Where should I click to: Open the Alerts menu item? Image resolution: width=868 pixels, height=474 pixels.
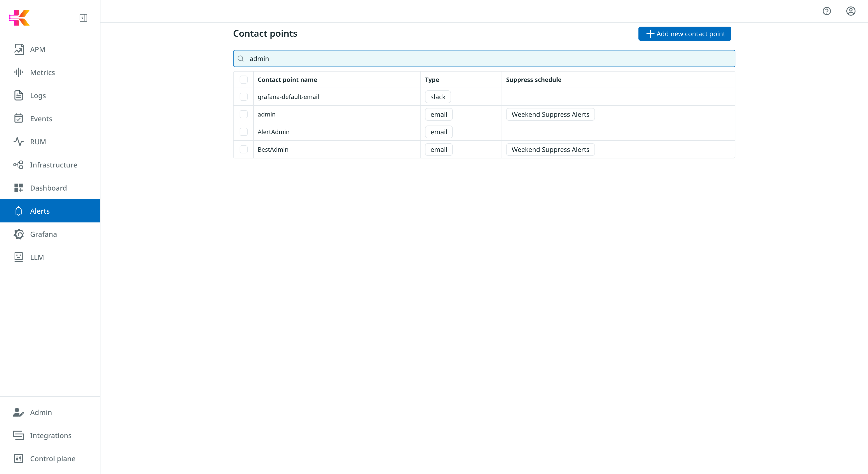click(39, 211)
